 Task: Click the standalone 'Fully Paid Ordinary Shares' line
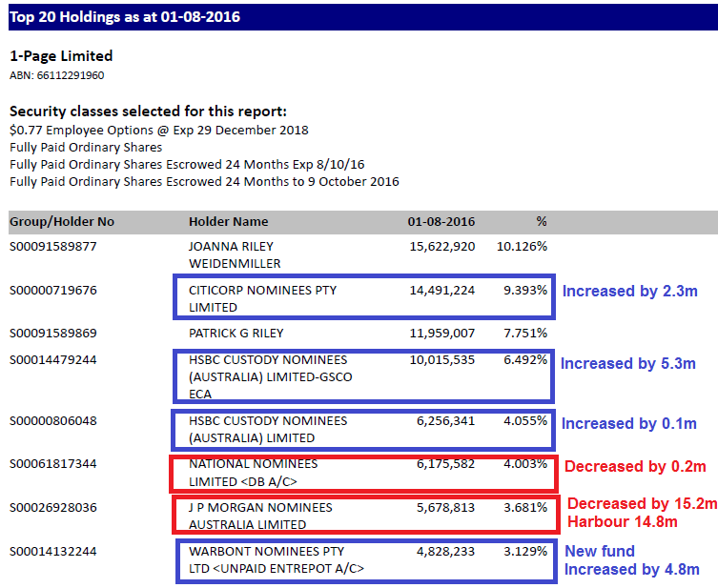pyautogui.click(x=86, y=148)
